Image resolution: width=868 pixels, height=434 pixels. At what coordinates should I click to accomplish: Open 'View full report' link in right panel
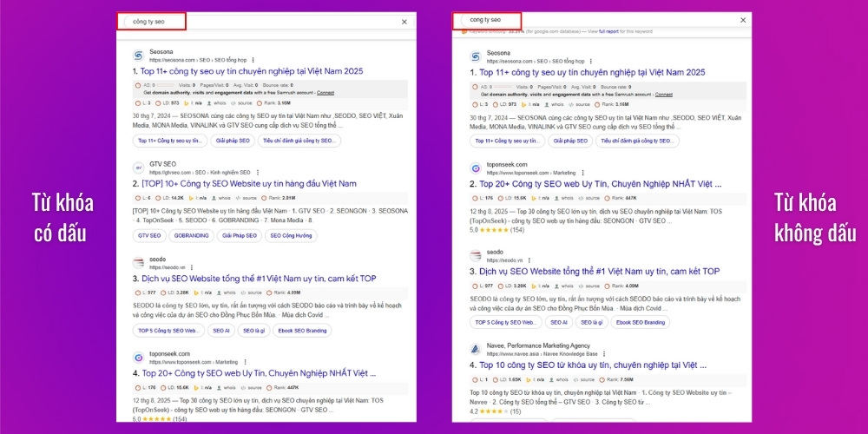click(611, 30)
